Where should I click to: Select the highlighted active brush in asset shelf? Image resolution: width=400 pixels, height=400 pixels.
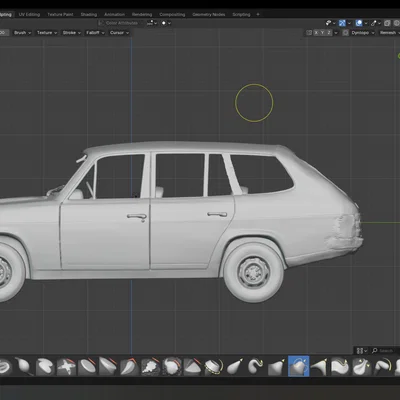pyautogui.click(x=299, y=366)
